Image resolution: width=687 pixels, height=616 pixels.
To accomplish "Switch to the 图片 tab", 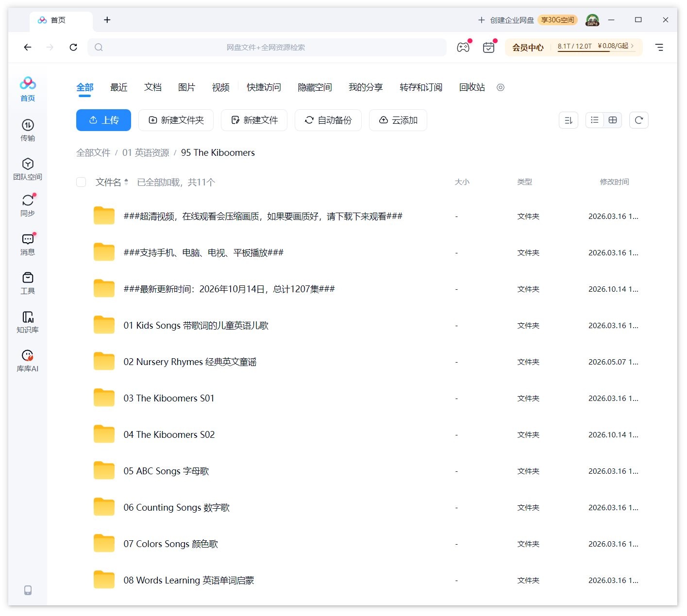I will click(x=187, y=87).
